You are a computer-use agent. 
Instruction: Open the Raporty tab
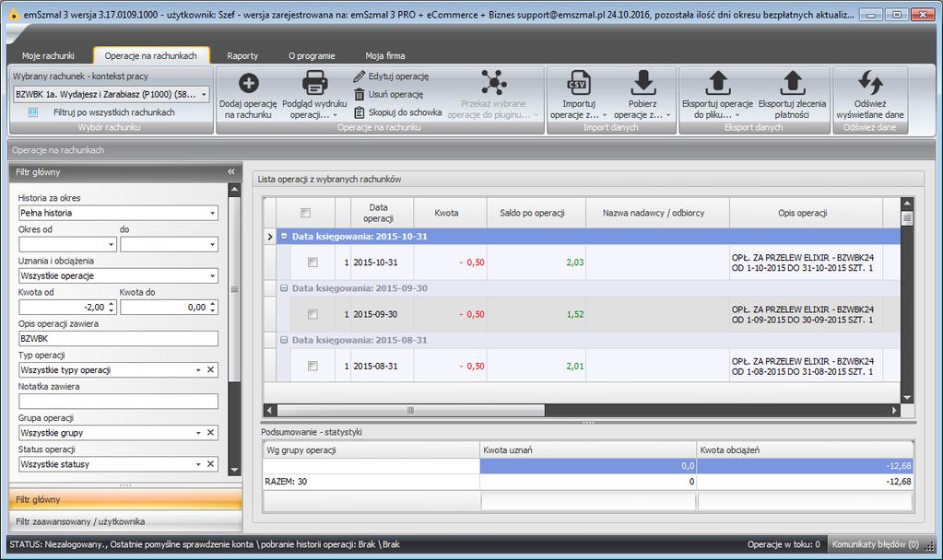click(242, 55)
